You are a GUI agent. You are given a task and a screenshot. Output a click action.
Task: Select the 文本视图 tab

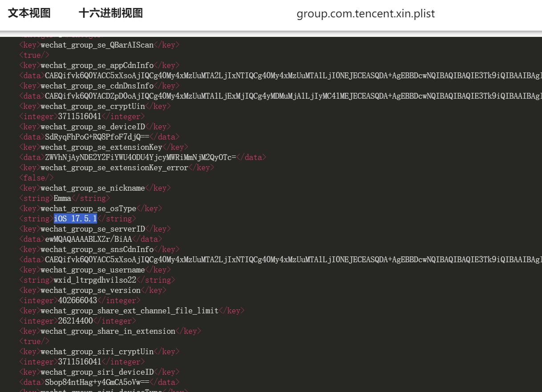pos(28,13)
